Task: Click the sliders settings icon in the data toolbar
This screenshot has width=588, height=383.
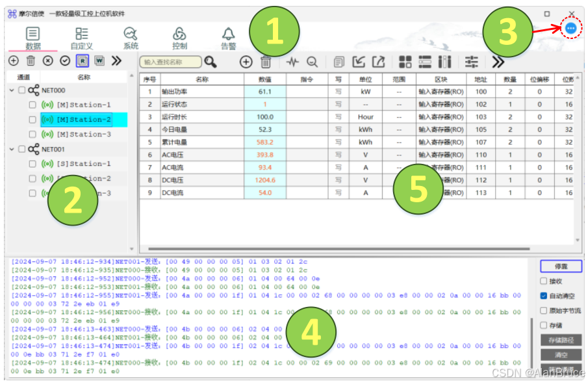Action: 472,62
